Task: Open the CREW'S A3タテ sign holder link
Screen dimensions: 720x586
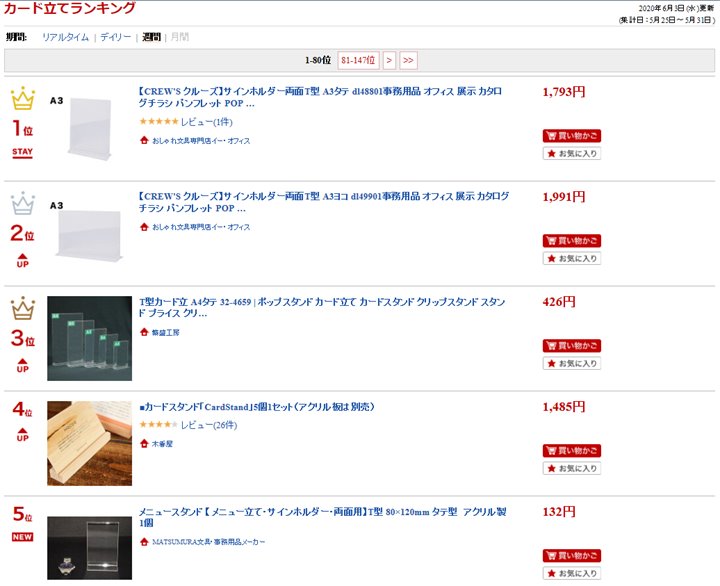Action: [x=321, y=97]
